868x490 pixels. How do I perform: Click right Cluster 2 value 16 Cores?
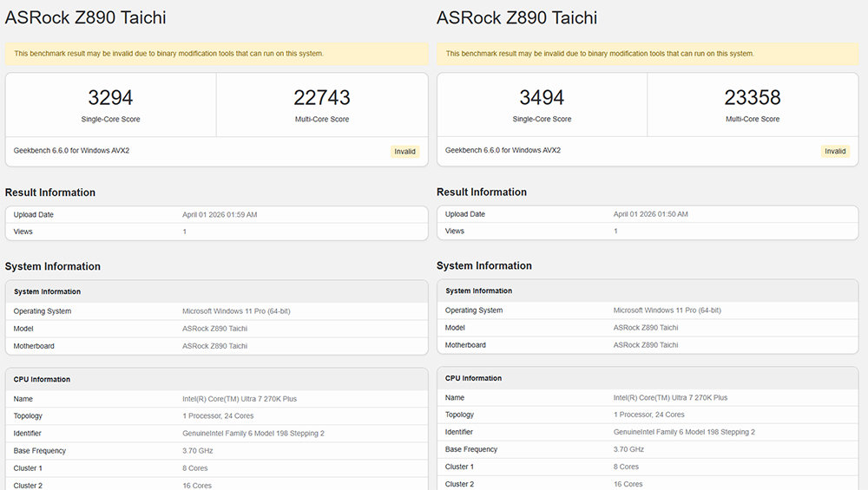tap(628, 484)
